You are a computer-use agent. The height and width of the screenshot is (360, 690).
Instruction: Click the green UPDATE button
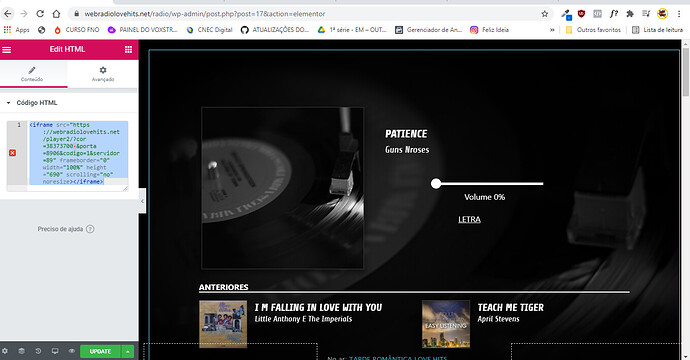[x=100, y=351]
